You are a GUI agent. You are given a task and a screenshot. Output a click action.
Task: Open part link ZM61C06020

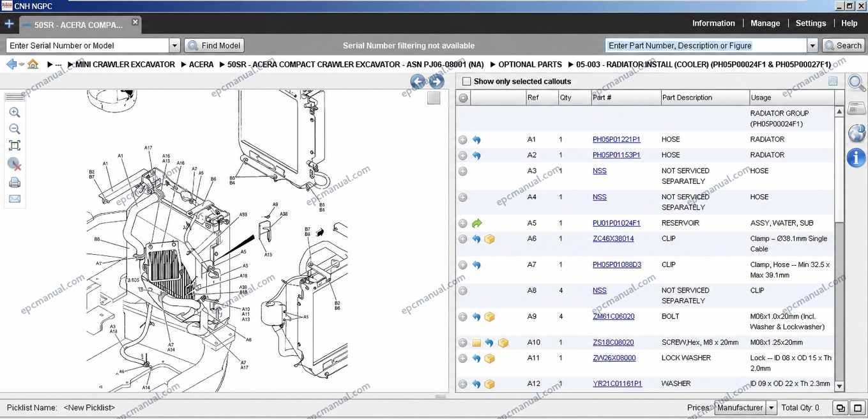tap(614, 316)
